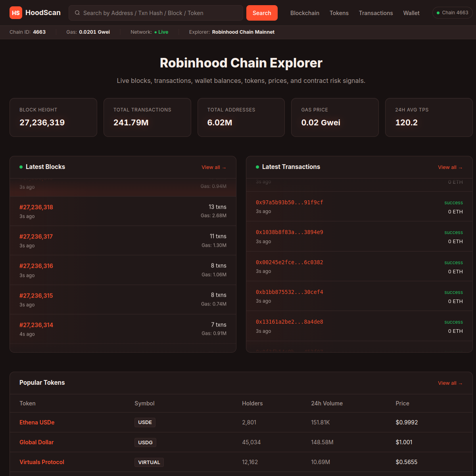The width and height of the screenshot is (476, 476).
Task: Click the 7 txns count for block 27,236,314
Action: pyautogui.click(x=219, y=324)
